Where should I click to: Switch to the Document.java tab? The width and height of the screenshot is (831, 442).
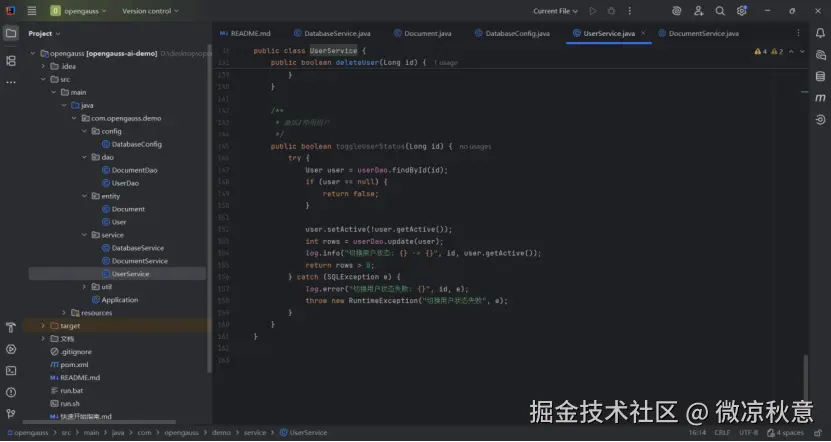(423, 33)
